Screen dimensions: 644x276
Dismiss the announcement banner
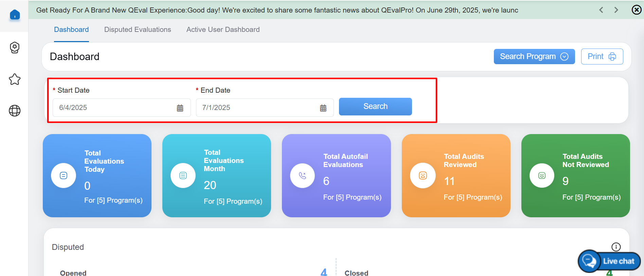[x=636, y=10]
